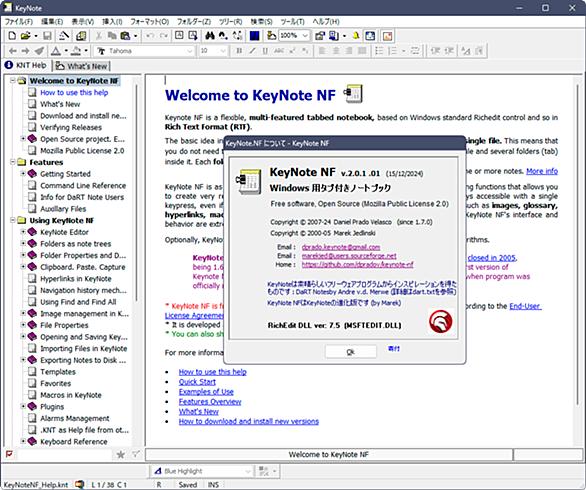The width and height of the screenshot is (586, 490).
Task: Click the bell alarm icon
Action: pos(356,36)
